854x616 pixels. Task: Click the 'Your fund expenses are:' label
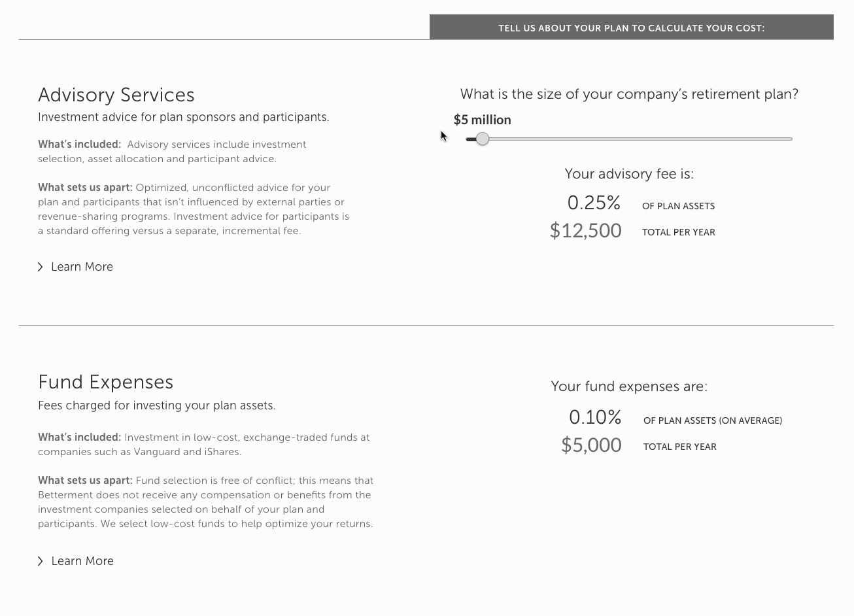[629, 386]
